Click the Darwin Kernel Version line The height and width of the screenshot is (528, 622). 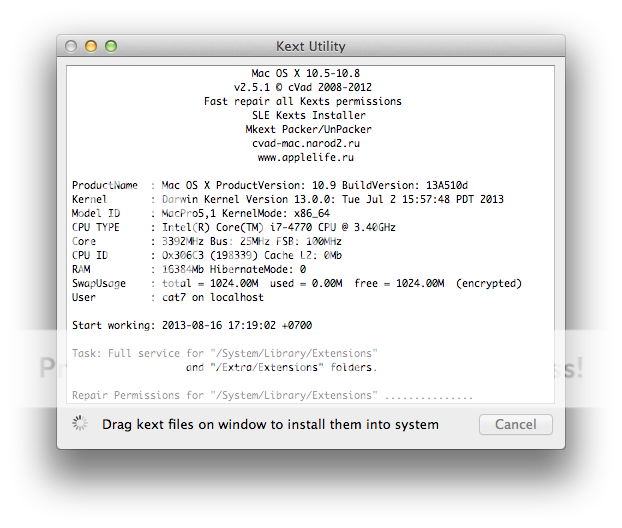288,200
